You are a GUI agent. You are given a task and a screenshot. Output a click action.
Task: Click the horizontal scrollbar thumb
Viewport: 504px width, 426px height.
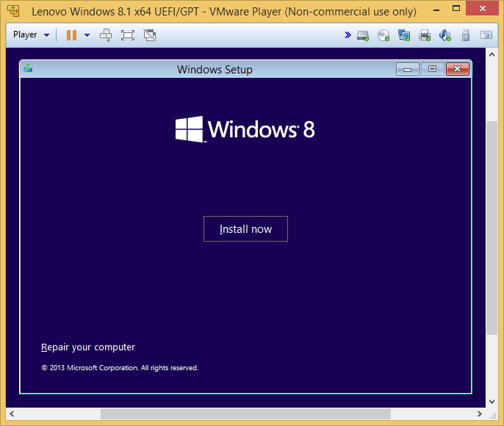point(245,414)
